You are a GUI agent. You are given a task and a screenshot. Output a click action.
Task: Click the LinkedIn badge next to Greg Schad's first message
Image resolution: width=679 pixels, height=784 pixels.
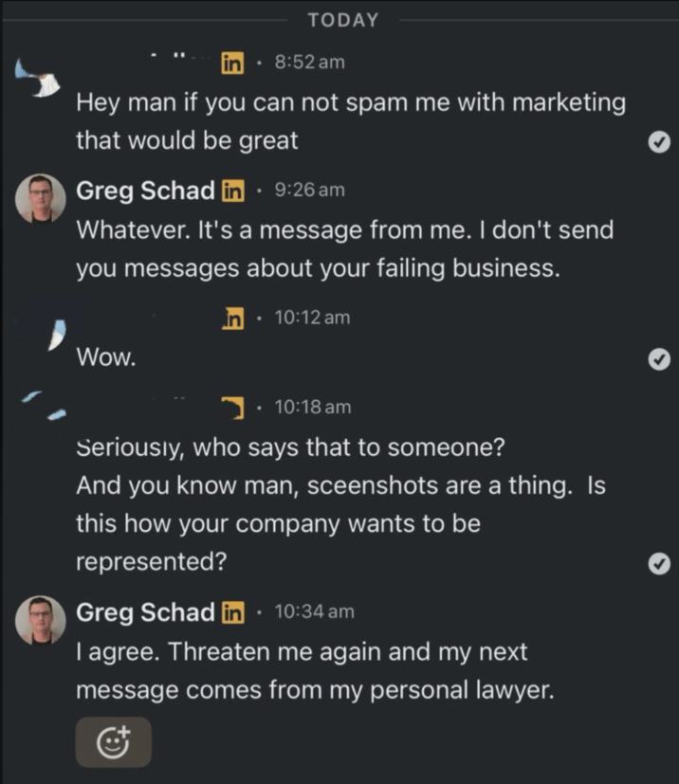(233, 191)
